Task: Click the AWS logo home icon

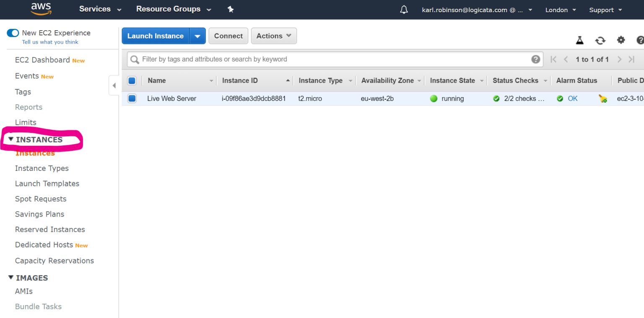Action: (41, 9)
